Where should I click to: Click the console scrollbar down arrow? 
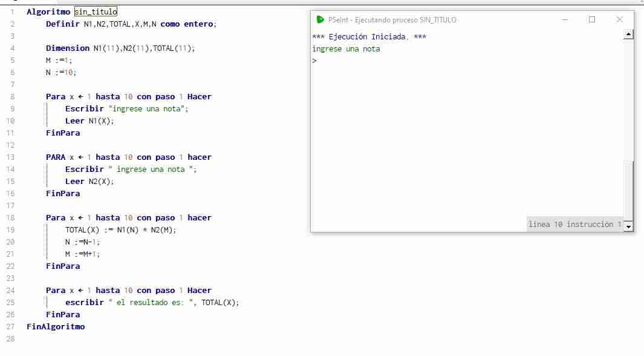tap(628, 226)
